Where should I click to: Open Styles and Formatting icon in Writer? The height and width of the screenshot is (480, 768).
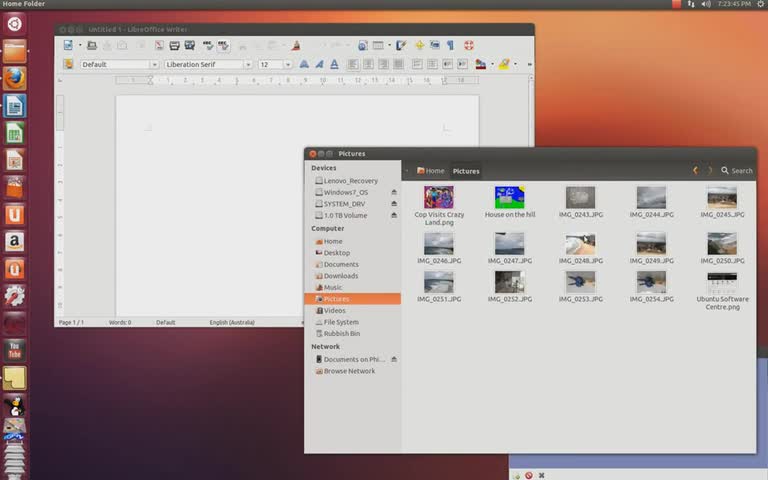click(68, 64)
